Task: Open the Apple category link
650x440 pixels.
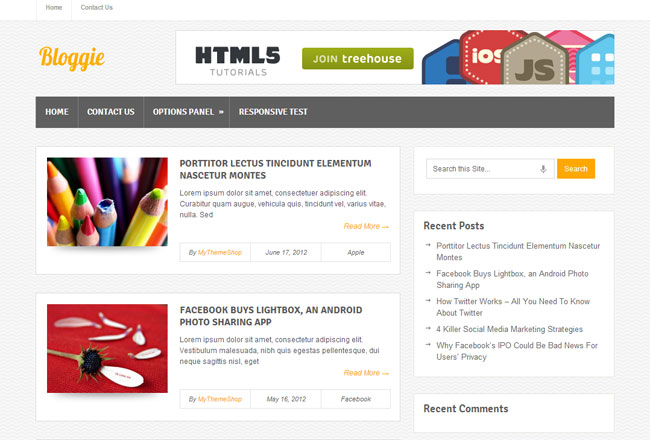Action: pos(356,253)
